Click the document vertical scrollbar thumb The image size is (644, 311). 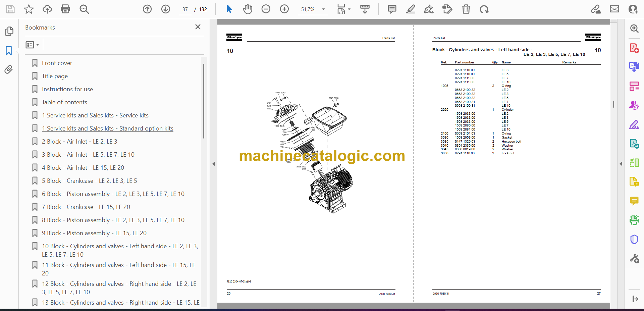[613, 104]
